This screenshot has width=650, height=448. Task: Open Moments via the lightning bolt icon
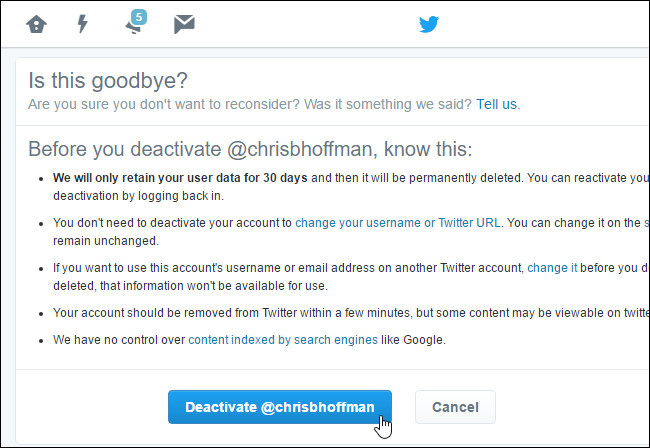tap(83, 24)
